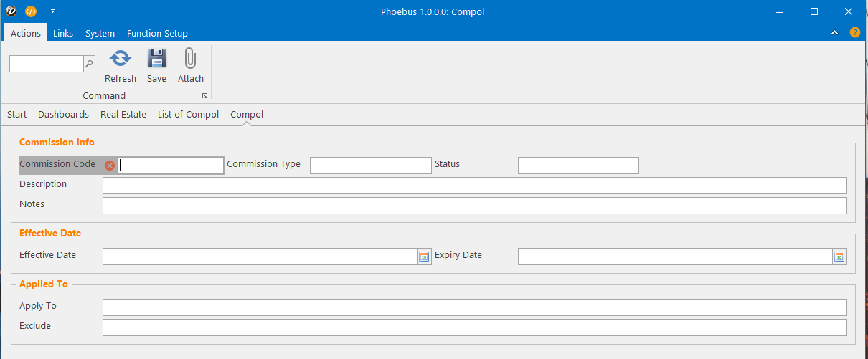
Task: Expand the Command group dialog launcher
Action: pos(204,96)
